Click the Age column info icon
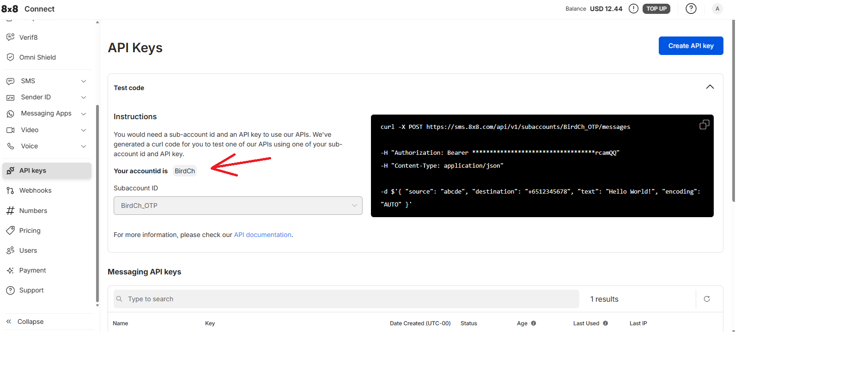The image size is (868, 383). click(534, 323)
